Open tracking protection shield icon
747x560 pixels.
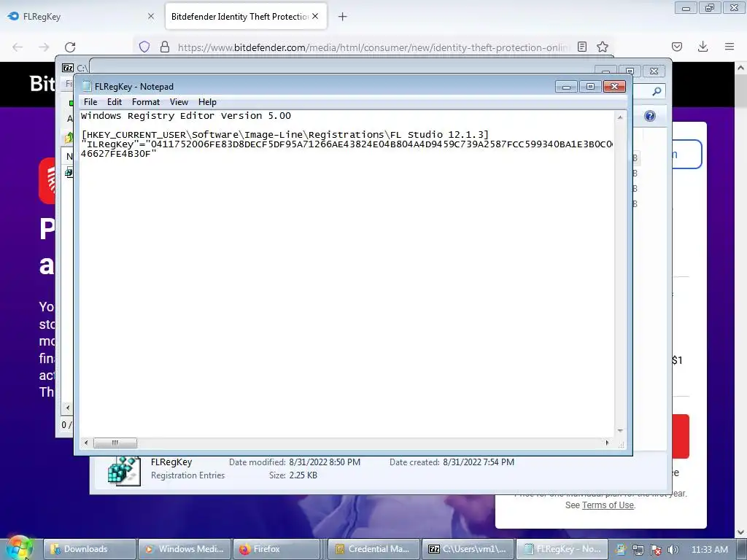pyautogui.click(x=144, y=47)
